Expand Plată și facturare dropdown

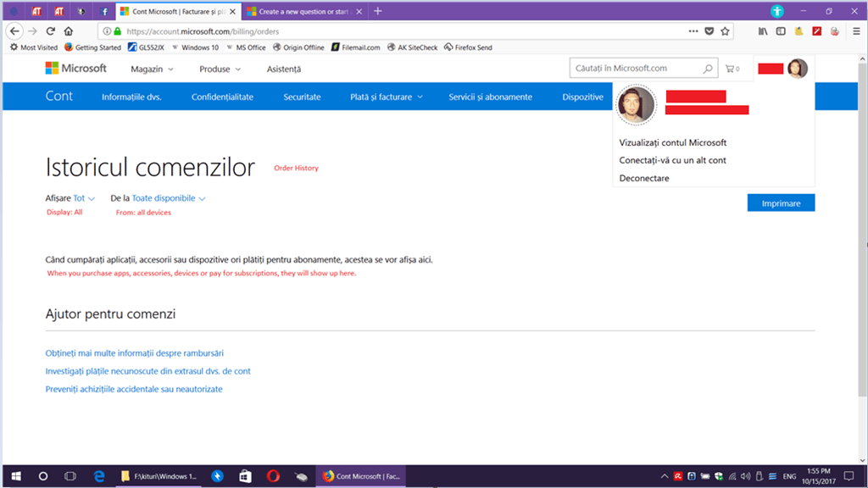pos(387,97)
